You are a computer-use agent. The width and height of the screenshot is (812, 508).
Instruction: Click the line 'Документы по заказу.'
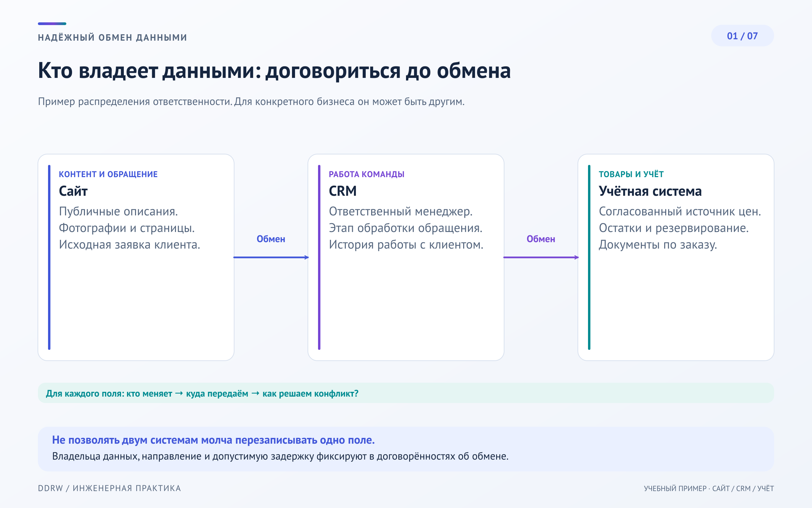tap(658, 245)
